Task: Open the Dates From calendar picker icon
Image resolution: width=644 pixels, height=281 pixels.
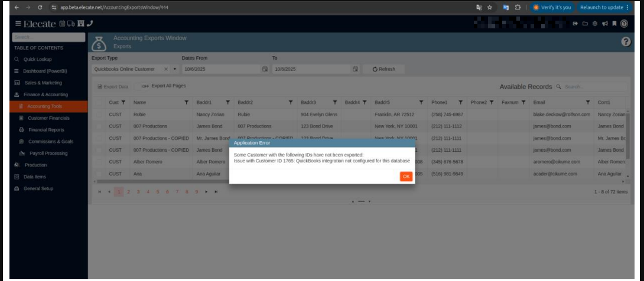Action: pos(265,69)
